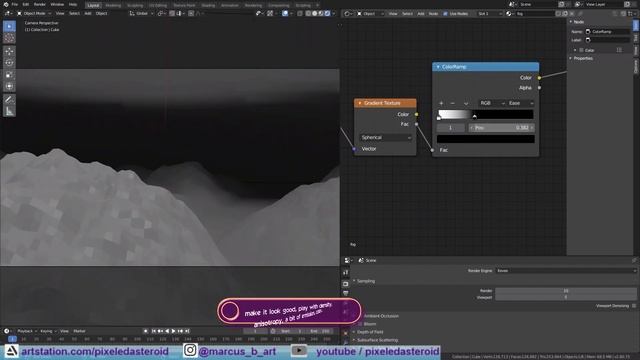The image size is (640, 360).
Task: Open the Global transform orientation dropdown
Action: 141,13
